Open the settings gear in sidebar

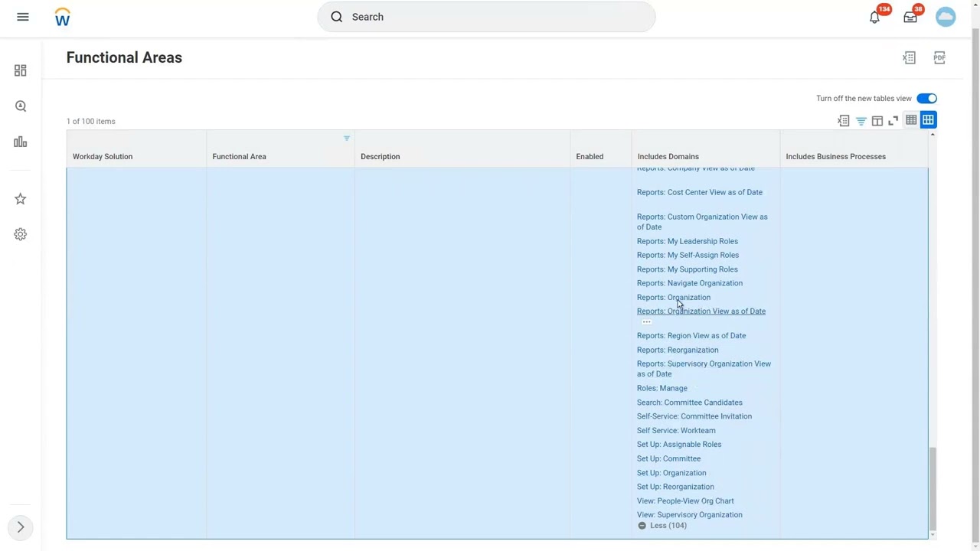(21, 234)
